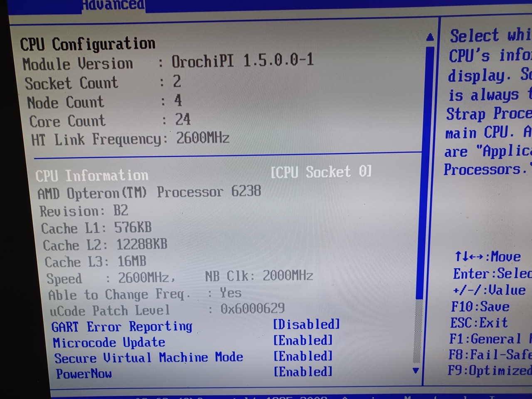The height and width of the screenshot is (399, 532).
Task: Click the scrollbar up arrow
Action: 430,37
